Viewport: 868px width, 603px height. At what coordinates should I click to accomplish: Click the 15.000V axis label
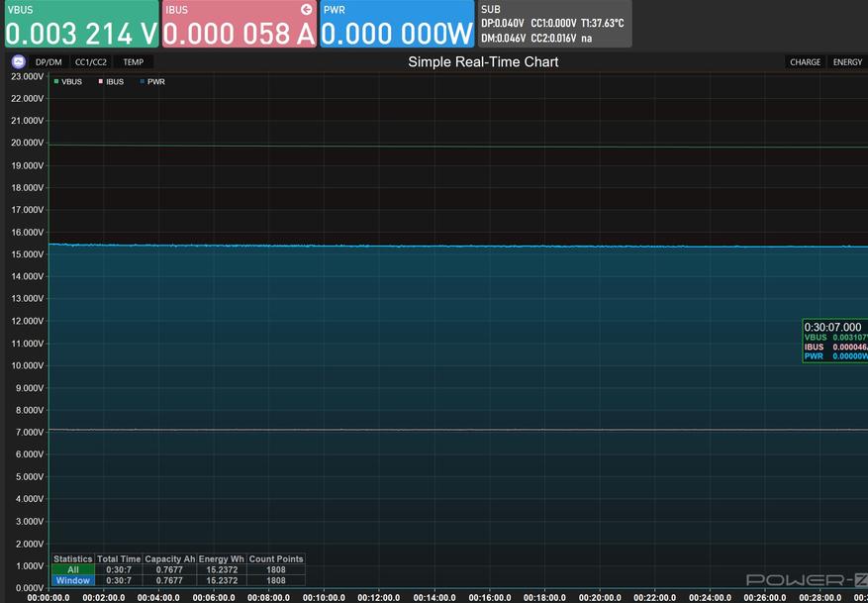coord(27,254)
